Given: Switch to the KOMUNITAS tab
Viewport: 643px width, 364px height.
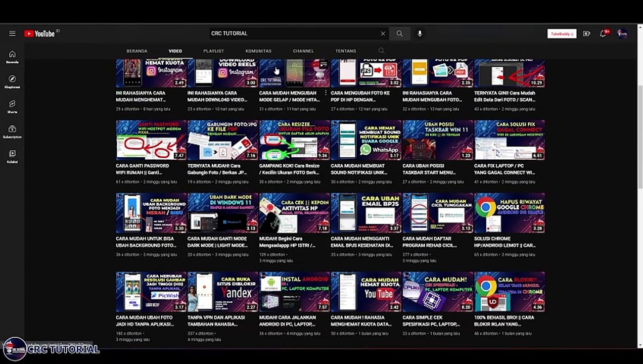Looking at the screenshot, I should [x=258, y=51].
